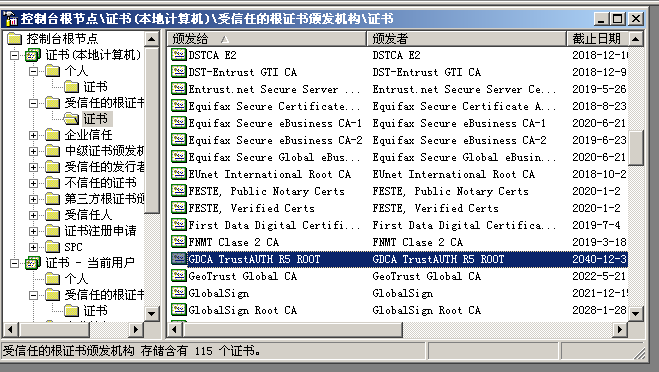Click the 颁发者 cell reading GeoTrust Global CA
659x372 pixels.
427,276
